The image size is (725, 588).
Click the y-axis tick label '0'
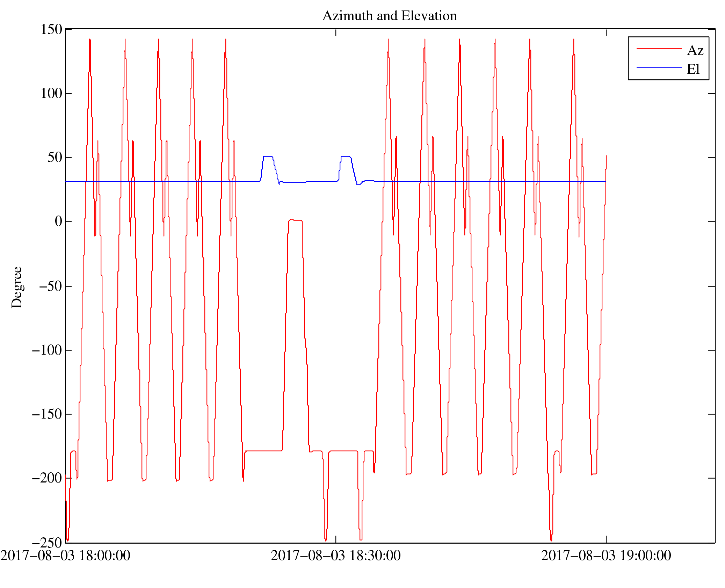(x=58, y=221)
